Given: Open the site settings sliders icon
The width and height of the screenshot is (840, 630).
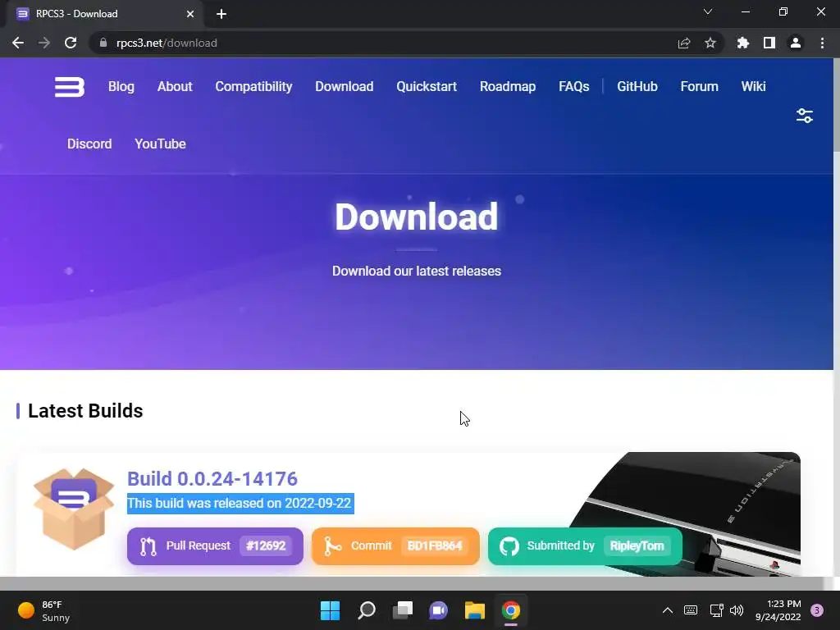Looking at the screenshot, I should (x=804, y=116).
